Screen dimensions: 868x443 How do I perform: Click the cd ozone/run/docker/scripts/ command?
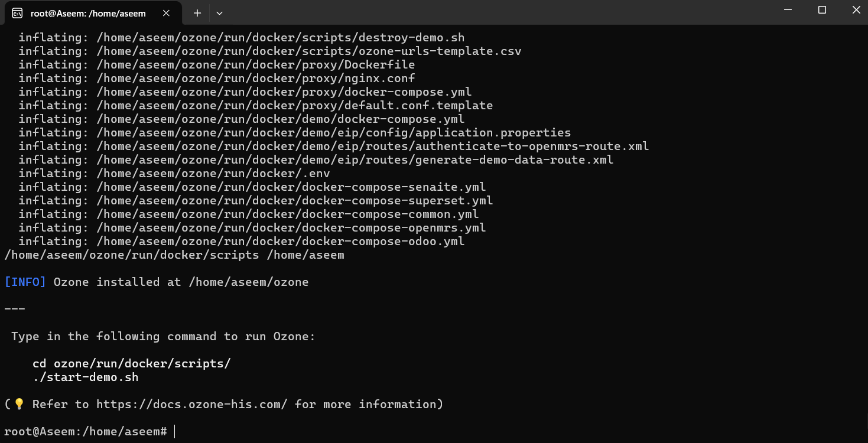tap(132, 364)
